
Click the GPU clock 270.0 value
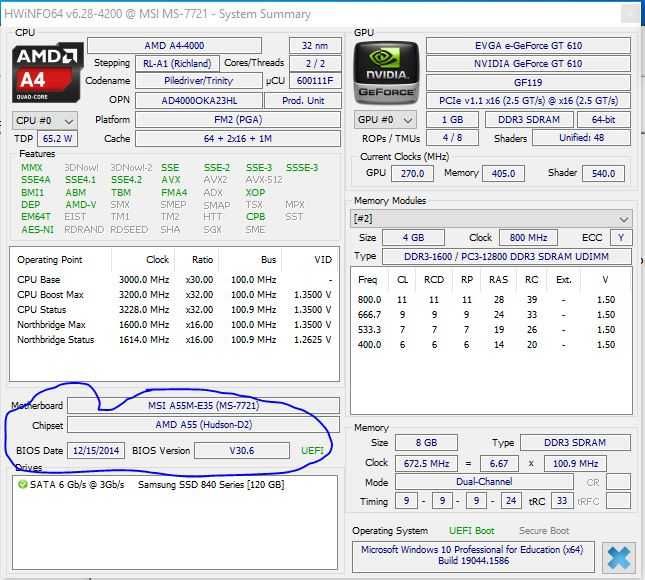click(x=412, y=173)
